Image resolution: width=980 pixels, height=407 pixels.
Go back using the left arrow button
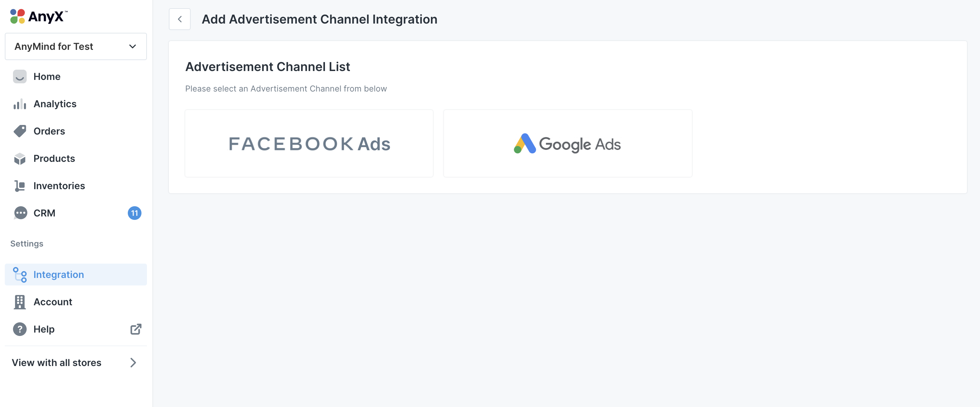point(180,19)
